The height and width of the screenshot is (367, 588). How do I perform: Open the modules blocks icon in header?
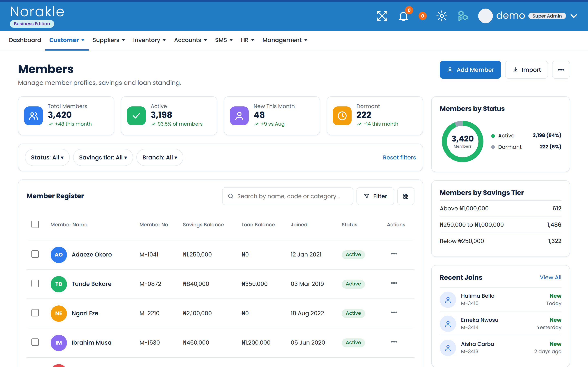[x=463, y=16]
